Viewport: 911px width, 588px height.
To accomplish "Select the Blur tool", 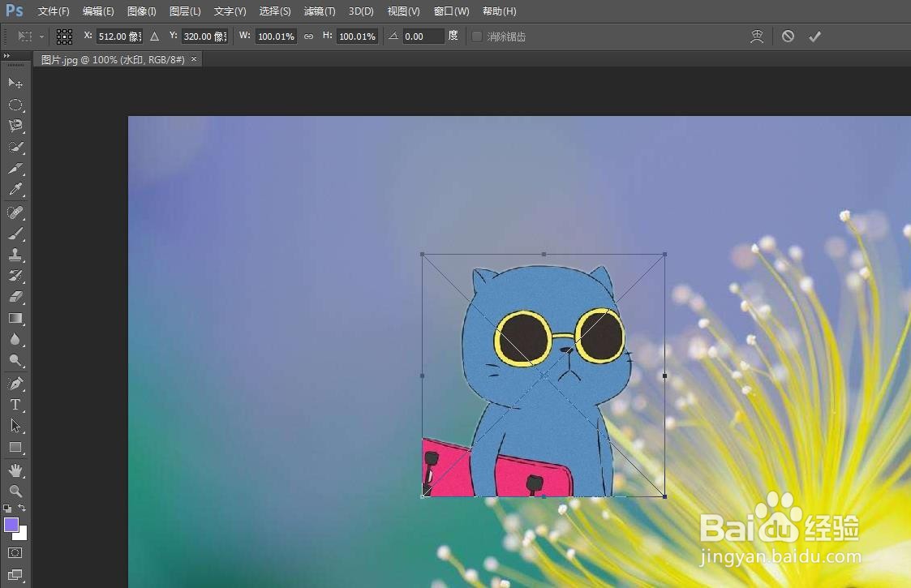I will click(15, 339).
